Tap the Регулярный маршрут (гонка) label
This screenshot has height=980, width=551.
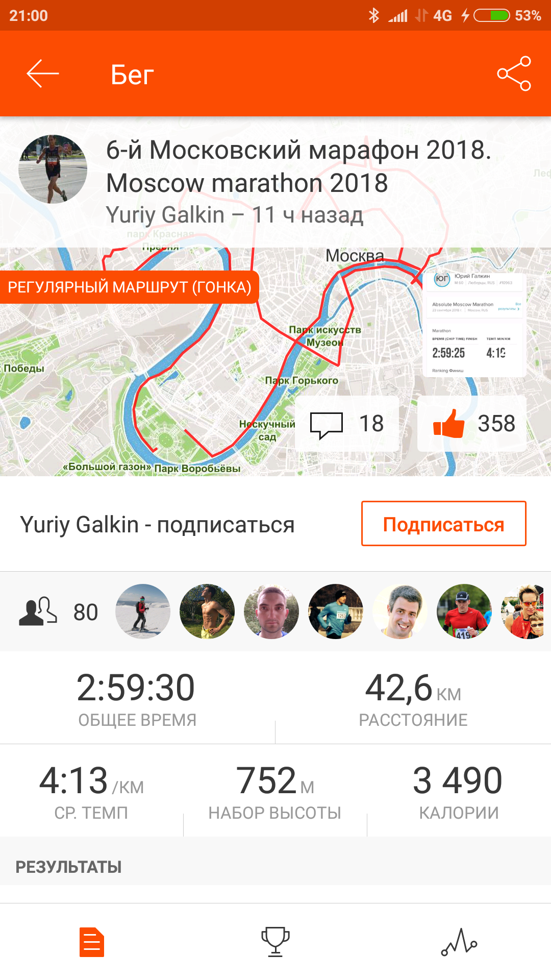[x=130, y=287]
